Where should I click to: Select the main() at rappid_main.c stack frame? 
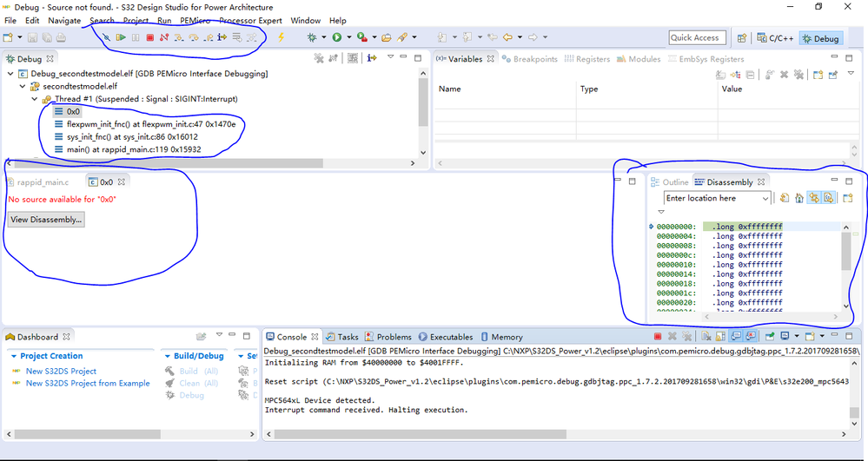[128, 149]
